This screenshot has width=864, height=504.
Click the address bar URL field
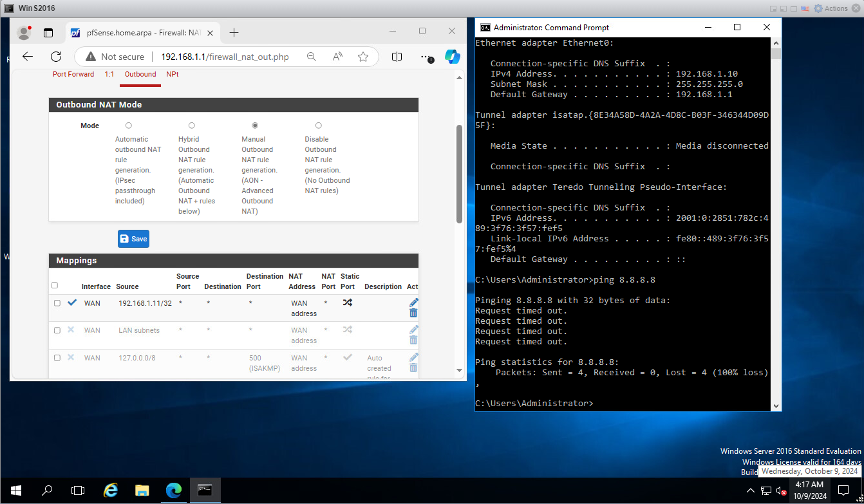coord(225,57)
